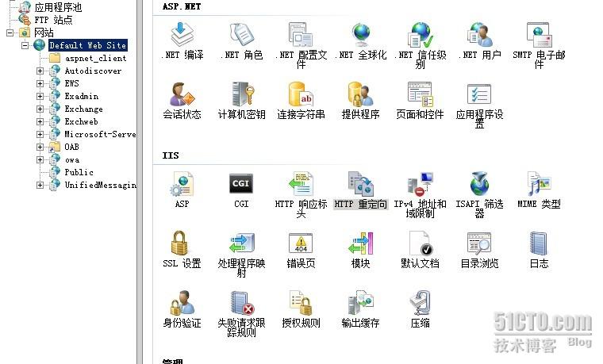This screenshot has height=364, width=603.
Task: Open the 处理程序映射 feature
Action: tap(241, 254)
